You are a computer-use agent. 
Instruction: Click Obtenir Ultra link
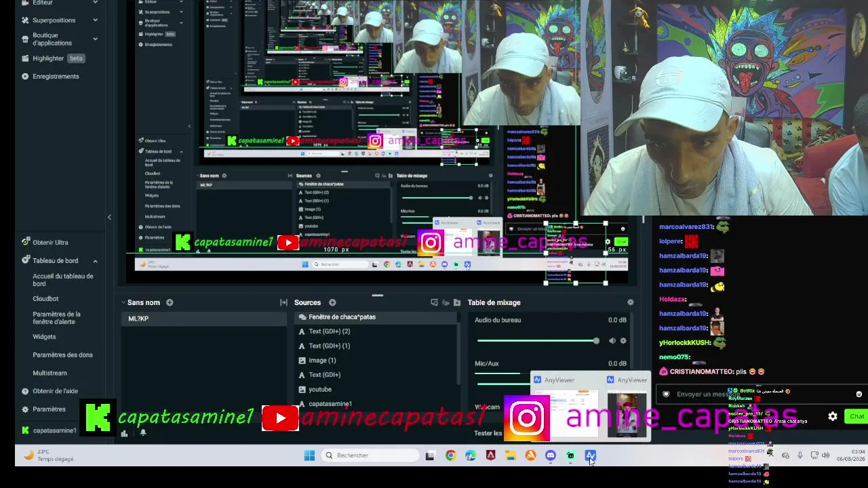[50, 243]
